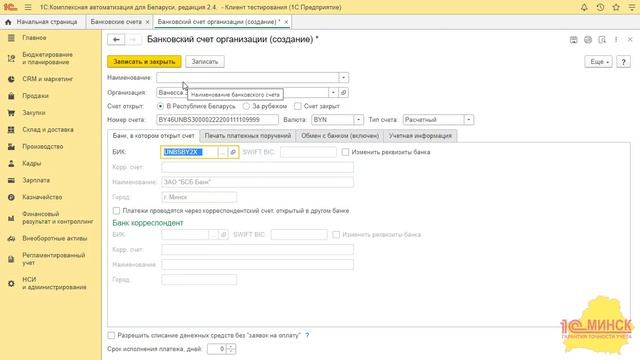
Task: Switch to 'Начальная страница' tab
Action: (x=42, y=22)
